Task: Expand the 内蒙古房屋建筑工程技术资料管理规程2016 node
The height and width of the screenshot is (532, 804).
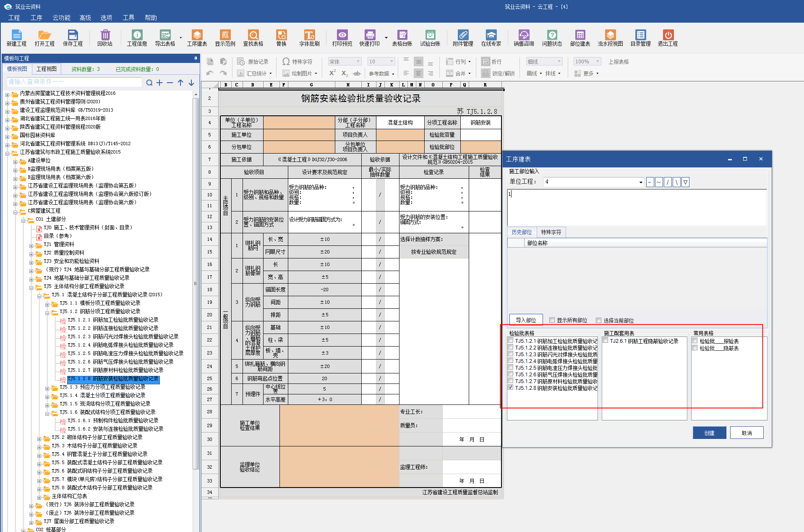Action: coord(8,94)
